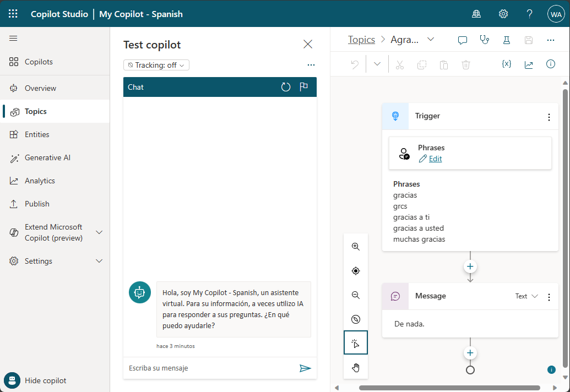Open Message node options menu
The height and width of the screenshot is (392, 570).
coord(549,297)
